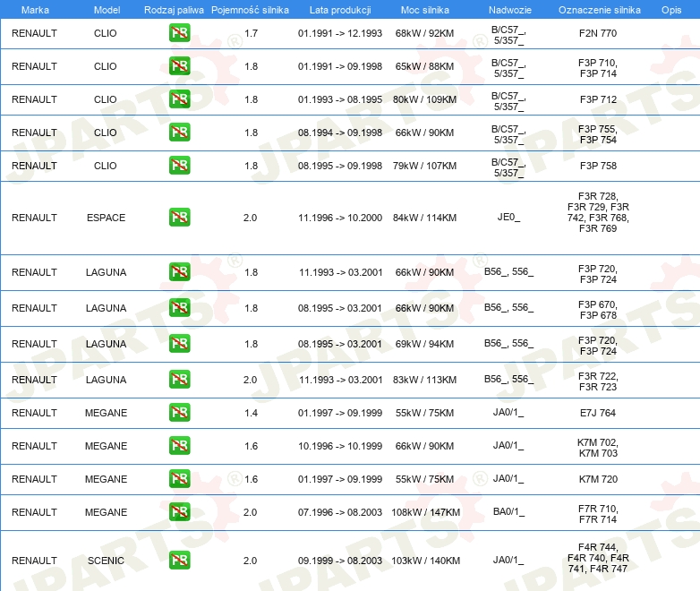The height and width of the screenshot is (591, 700).
Task: Click the Rodzaj paliwa column header
Action: point(174,10)
